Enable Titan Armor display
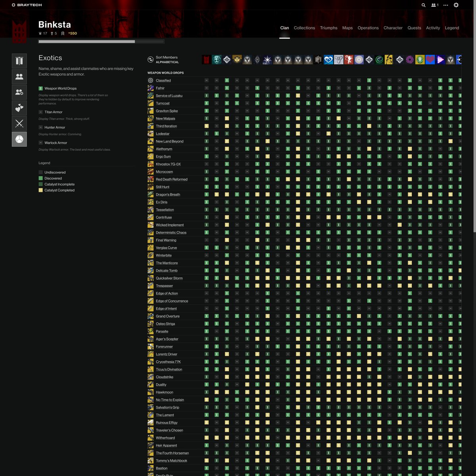This screenshot has height=476, width=476. point(50,112)
